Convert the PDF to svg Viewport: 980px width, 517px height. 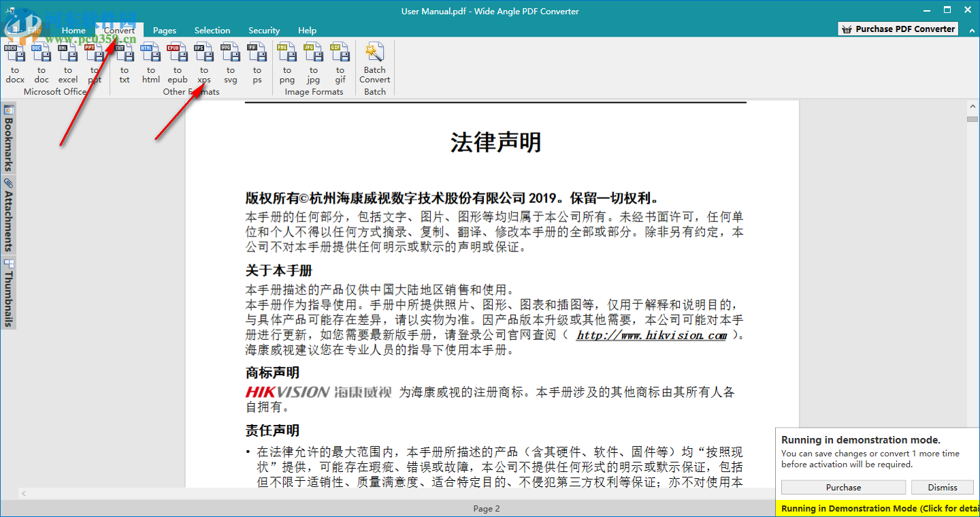coord(230,65)
